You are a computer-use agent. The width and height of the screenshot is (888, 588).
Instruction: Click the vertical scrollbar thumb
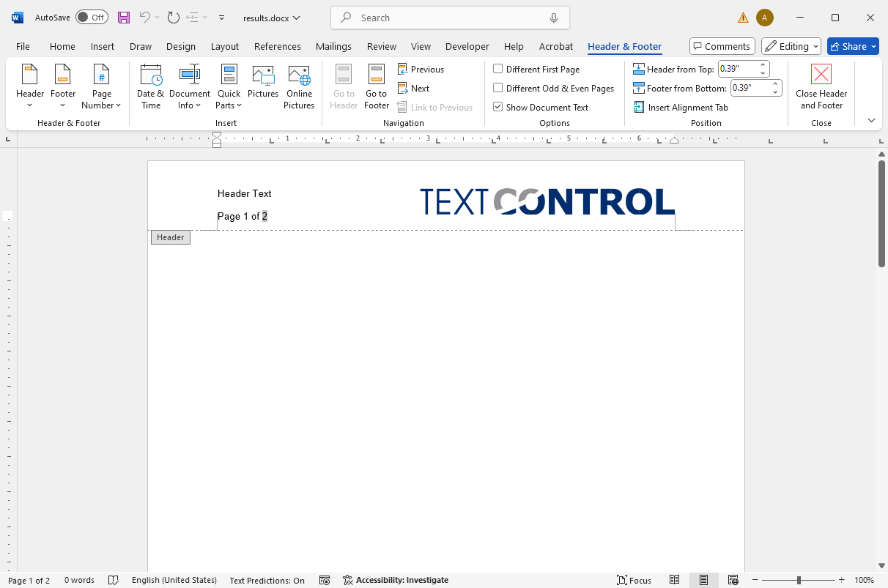[x=881, y=213]
